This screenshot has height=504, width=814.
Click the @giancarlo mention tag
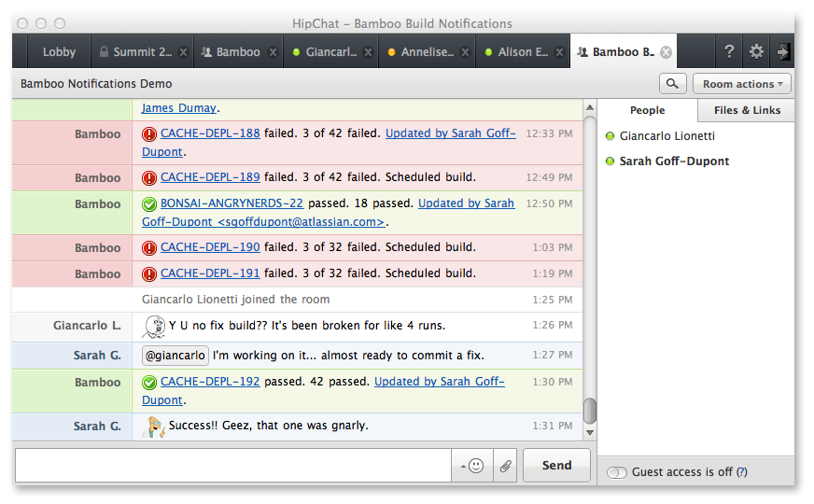(175, 356)
